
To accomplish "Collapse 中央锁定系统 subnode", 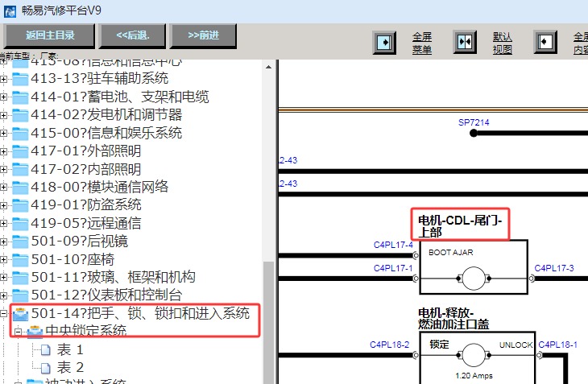I will click(18, 332).
